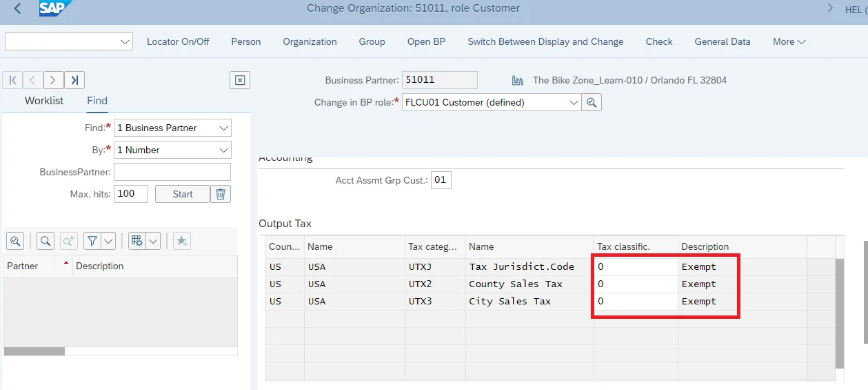Click the Output Tax table vertical scrollbar
The width and height of the screenshot is (868, 390).
click(839, 313)
